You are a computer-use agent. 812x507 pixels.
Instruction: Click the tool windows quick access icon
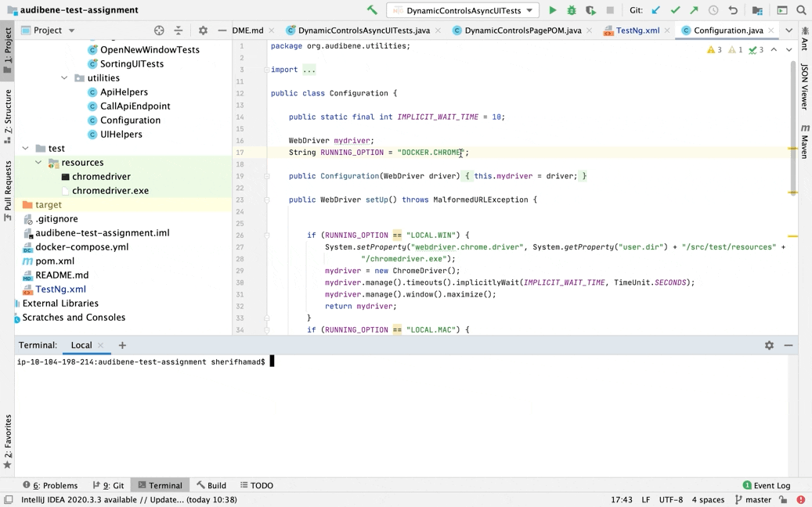coord(9,500)
